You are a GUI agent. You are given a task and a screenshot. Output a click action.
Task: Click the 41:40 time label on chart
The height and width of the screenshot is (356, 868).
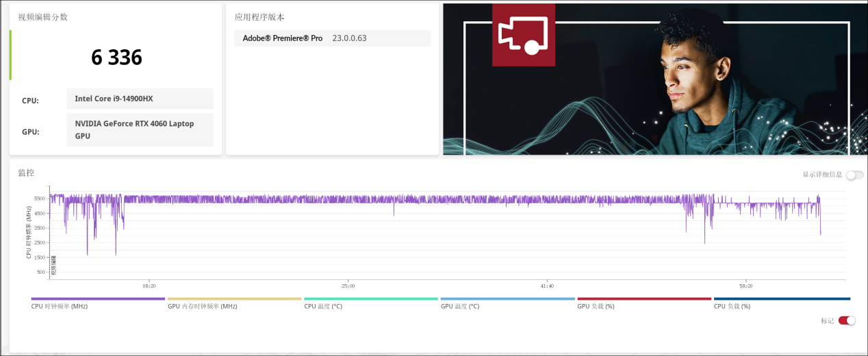click(x=546, y=285)
